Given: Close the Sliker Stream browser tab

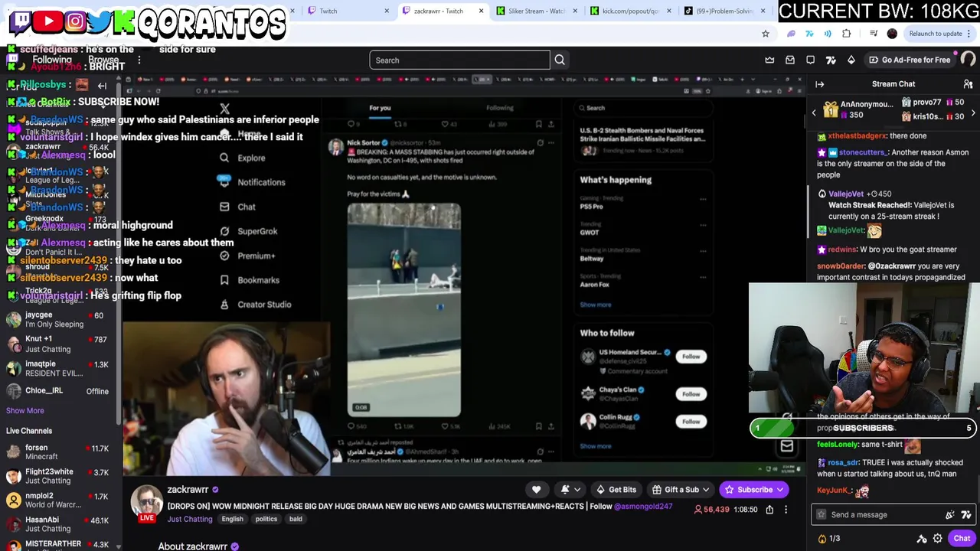Looking at the screenshot, I should (x=576, y=11).
